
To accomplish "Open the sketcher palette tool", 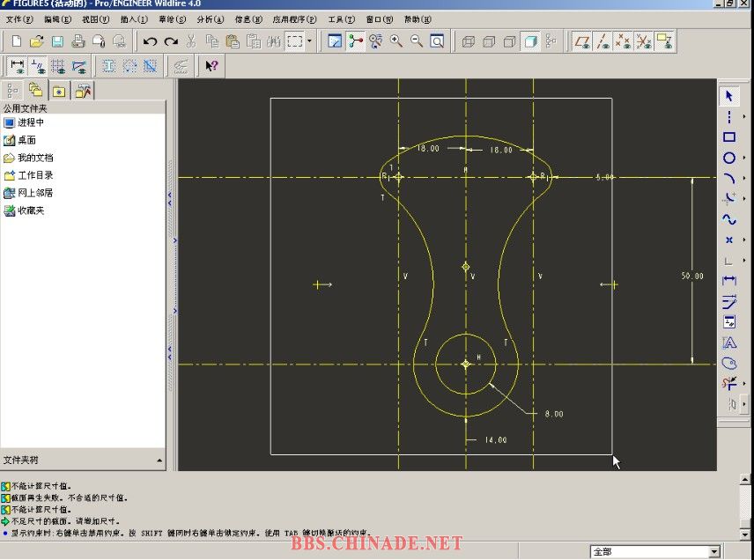I will tap(729, 364).
